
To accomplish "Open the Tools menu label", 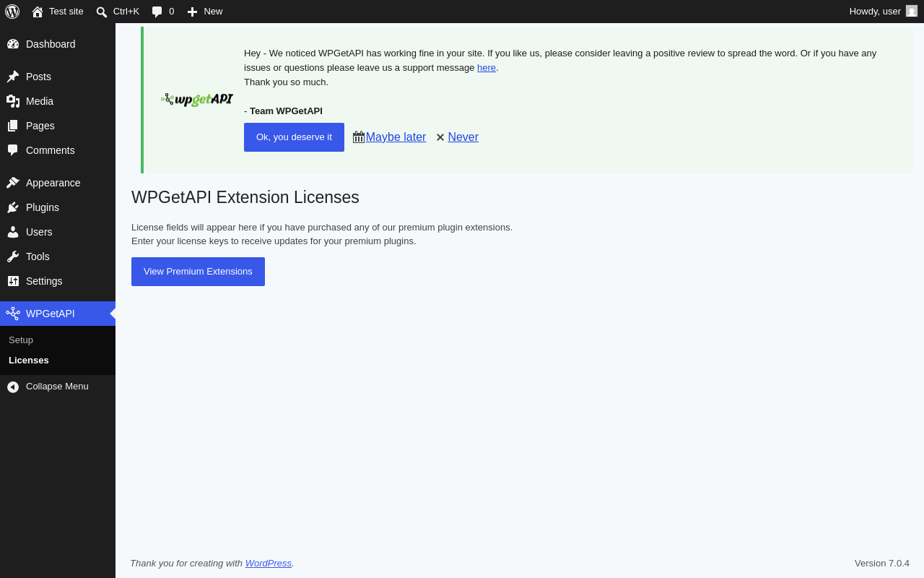I will pos(38,256).
